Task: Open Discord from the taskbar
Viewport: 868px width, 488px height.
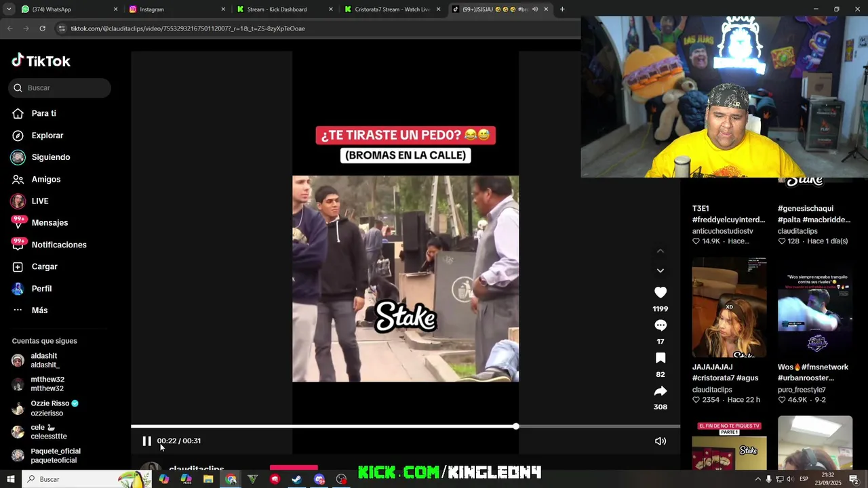Action: tap(319, 479)
